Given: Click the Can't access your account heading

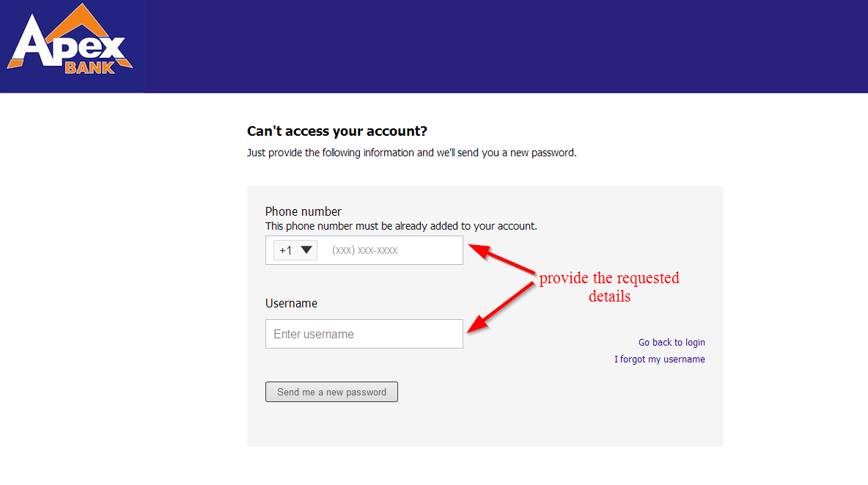Looking at the screenshot, I should tap(337, 131).
